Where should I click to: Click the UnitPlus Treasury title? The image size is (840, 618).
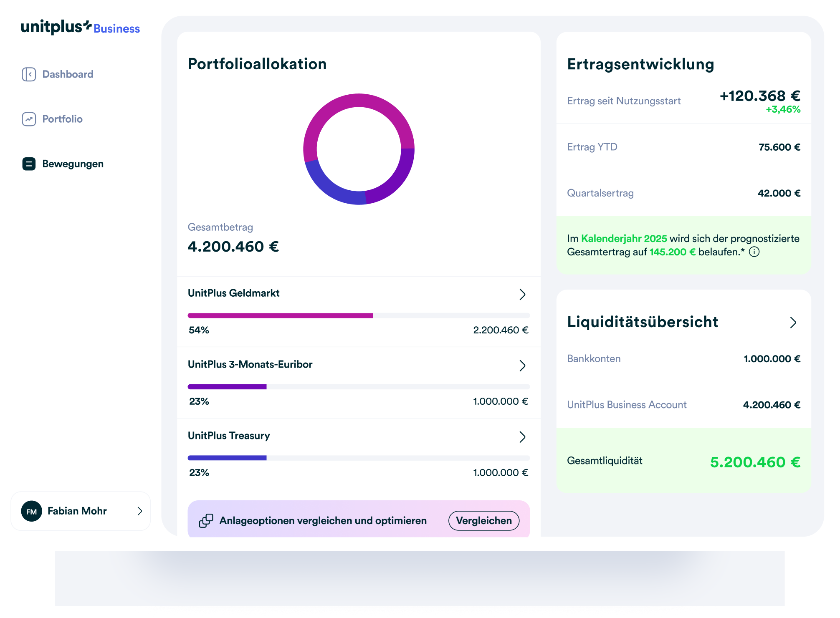coord(229,436)
